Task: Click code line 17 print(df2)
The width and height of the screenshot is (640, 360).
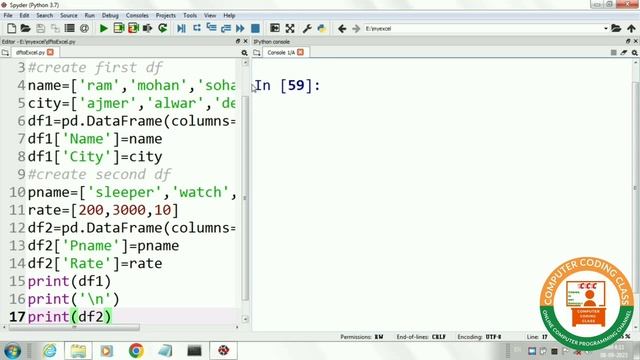Action: pos(70,317)
